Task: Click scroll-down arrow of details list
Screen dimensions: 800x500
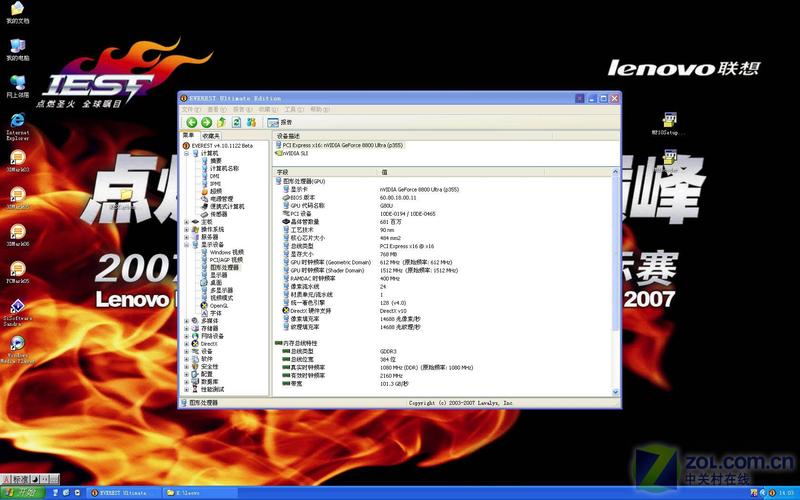Action: tap(615, 392)
